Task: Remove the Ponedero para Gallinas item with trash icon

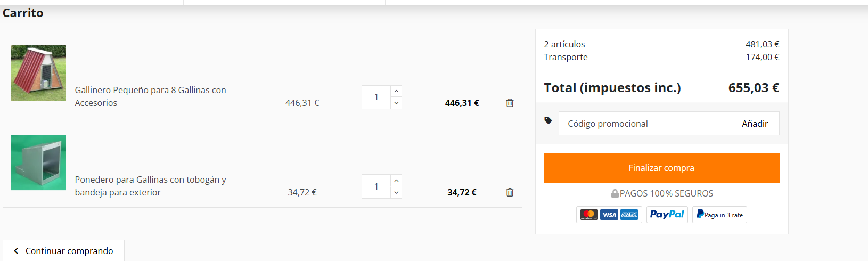Action: 510,192
